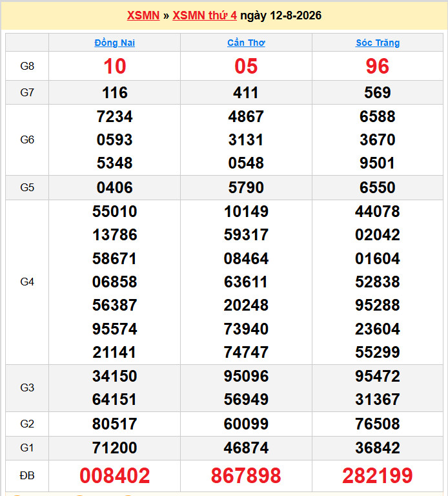This screenshot has height=496, width=448.
Task: Select G4 number 13786
Action: pos(114,234)
